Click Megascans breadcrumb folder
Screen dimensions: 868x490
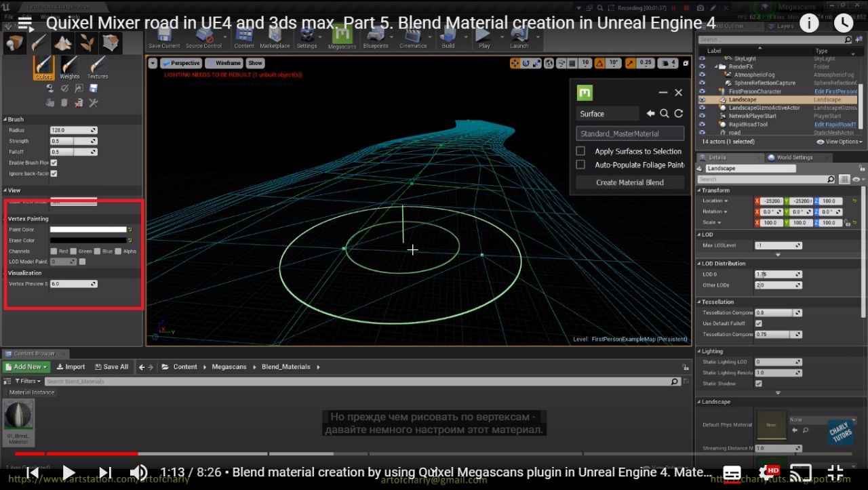point(229,367)
